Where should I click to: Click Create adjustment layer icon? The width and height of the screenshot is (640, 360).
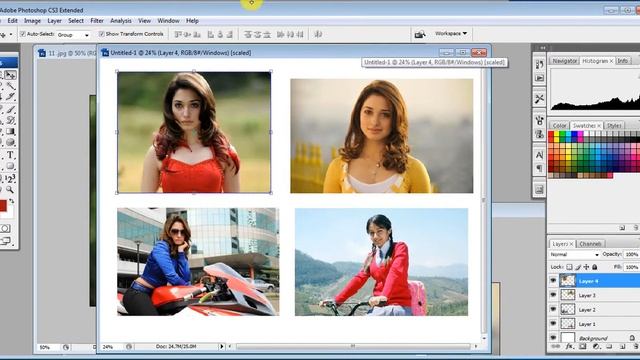click(x=596, y=347)
